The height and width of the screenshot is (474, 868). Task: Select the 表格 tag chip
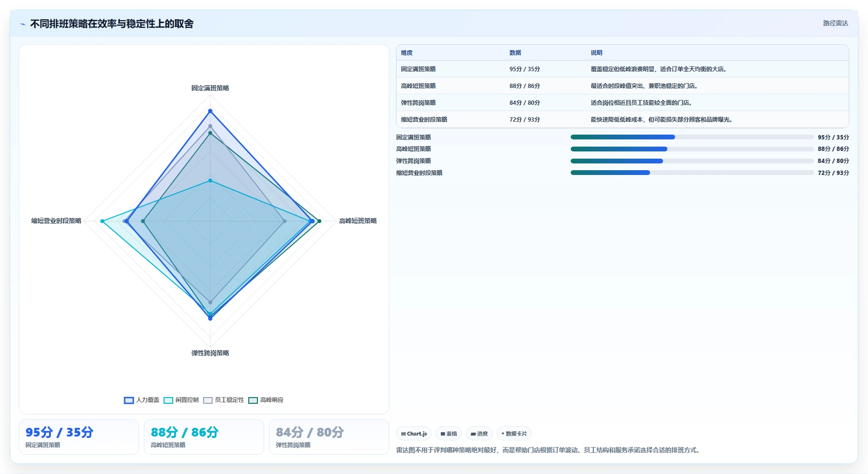(x=448, y=434)
